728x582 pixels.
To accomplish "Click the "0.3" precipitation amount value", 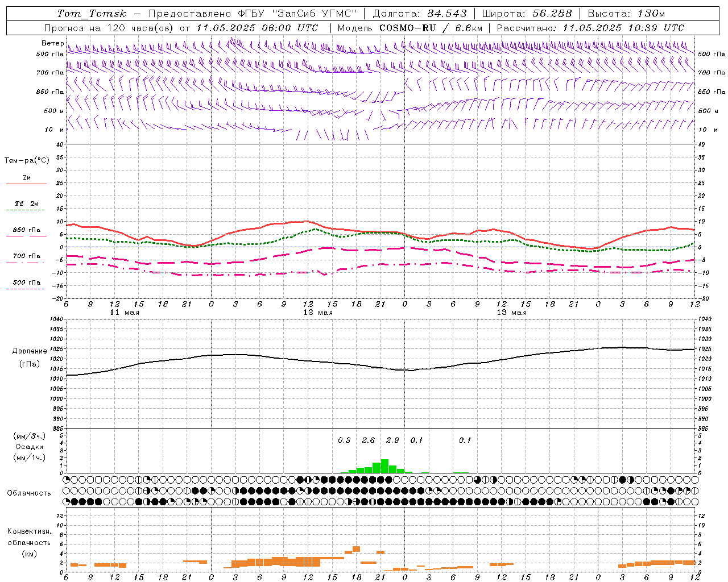I will coord(344,440).
